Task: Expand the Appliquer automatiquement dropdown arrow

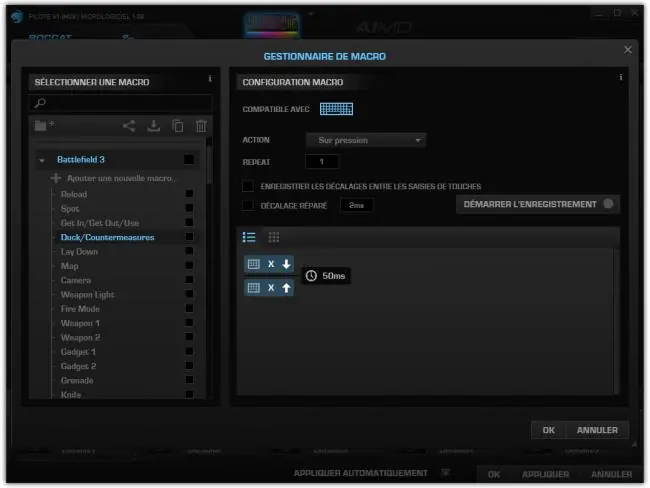Action: [x=446, y=473]
